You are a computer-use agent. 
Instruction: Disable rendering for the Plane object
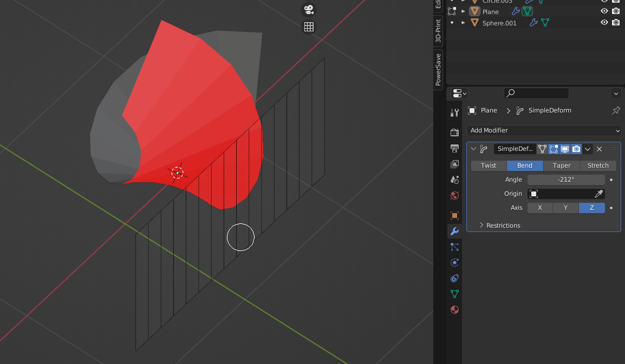pos(616,11)
